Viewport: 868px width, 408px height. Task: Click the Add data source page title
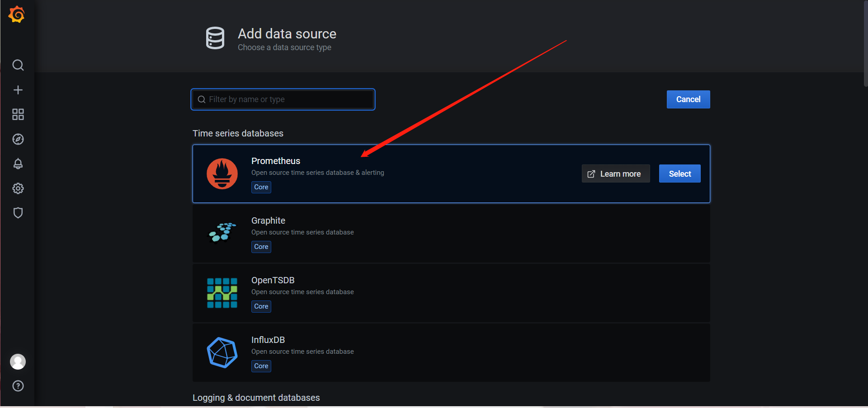[x=287, y=33]
